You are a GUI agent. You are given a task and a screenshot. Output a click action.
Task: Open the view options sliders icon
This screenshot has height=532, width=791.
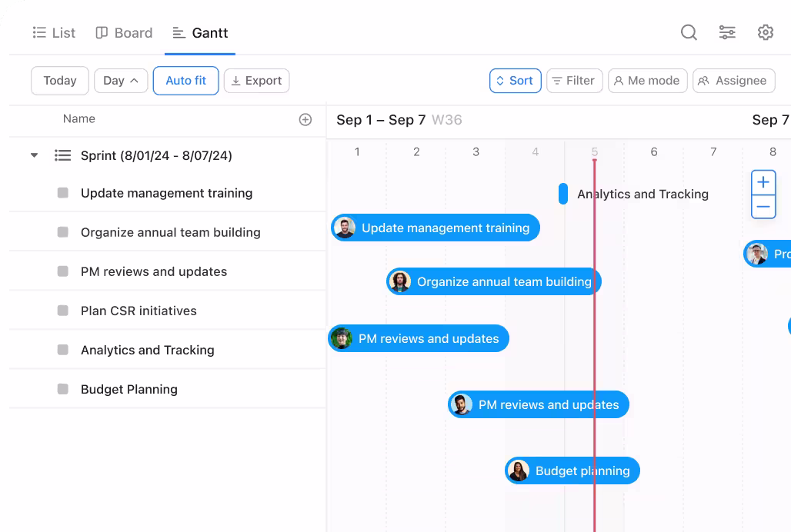(726, 32)
